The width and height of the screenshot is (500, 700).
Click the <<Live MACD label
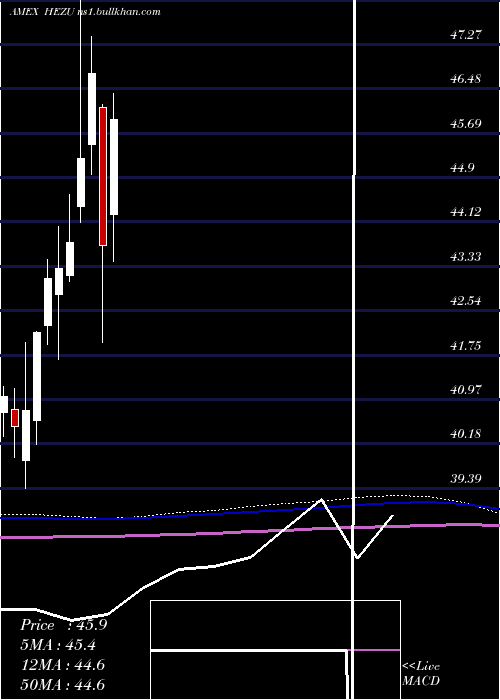(421, 674)
